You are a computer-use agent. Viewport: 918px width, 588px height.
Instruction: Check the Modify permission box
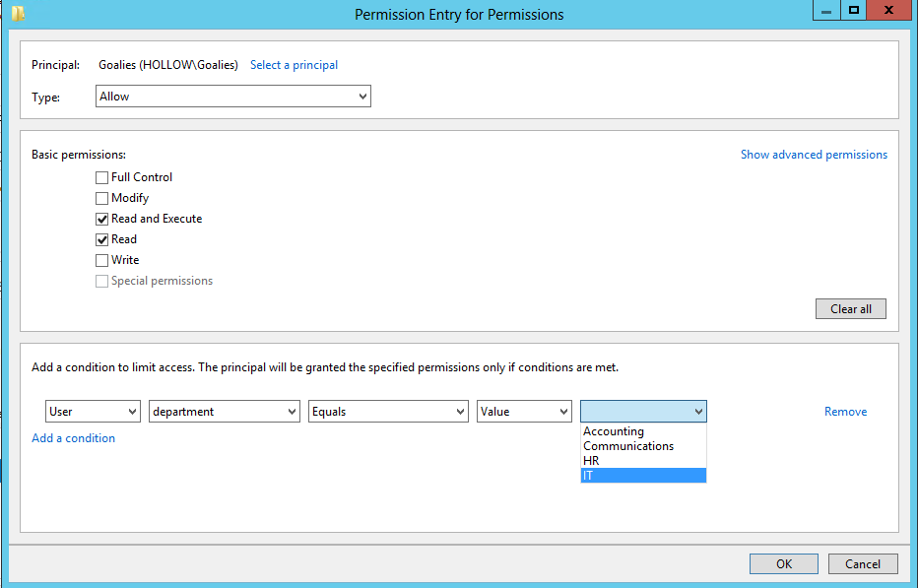click(102, 198)
